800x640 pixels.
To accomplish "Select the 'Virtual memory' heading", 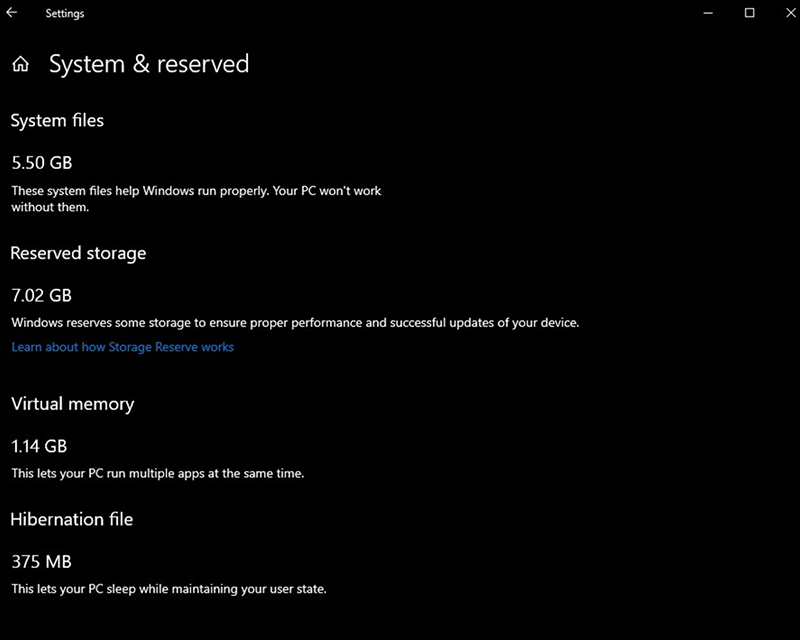I will (x=72, y=404).
